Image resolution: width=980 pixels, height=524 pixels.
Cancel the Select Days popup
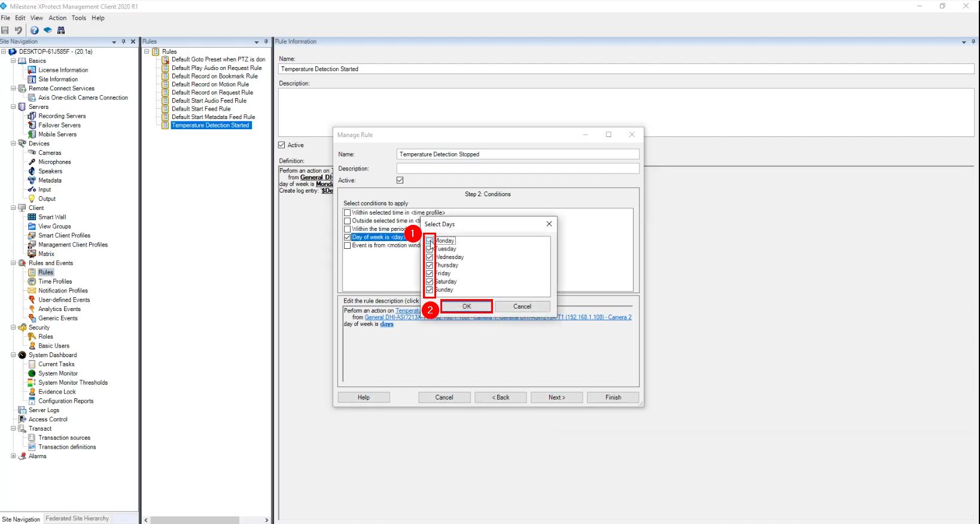pyautogui.click(x=522, y=306)
